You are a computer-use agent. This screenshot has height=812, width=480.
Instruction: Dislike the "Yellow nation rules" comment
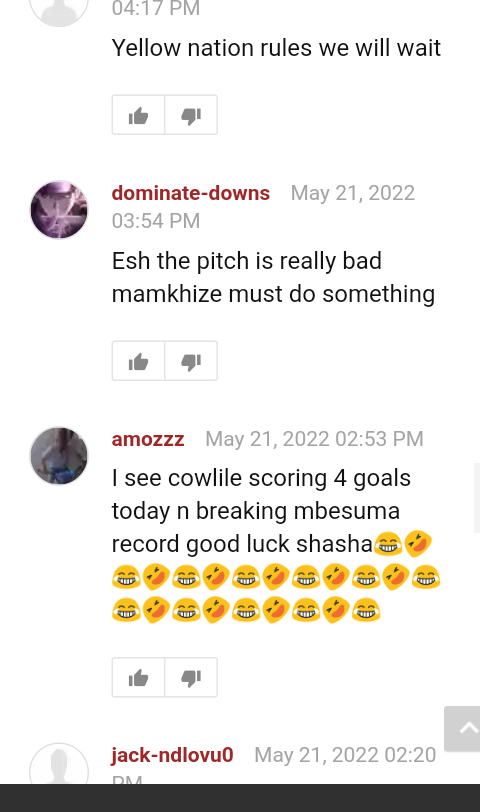click(191, 115)
